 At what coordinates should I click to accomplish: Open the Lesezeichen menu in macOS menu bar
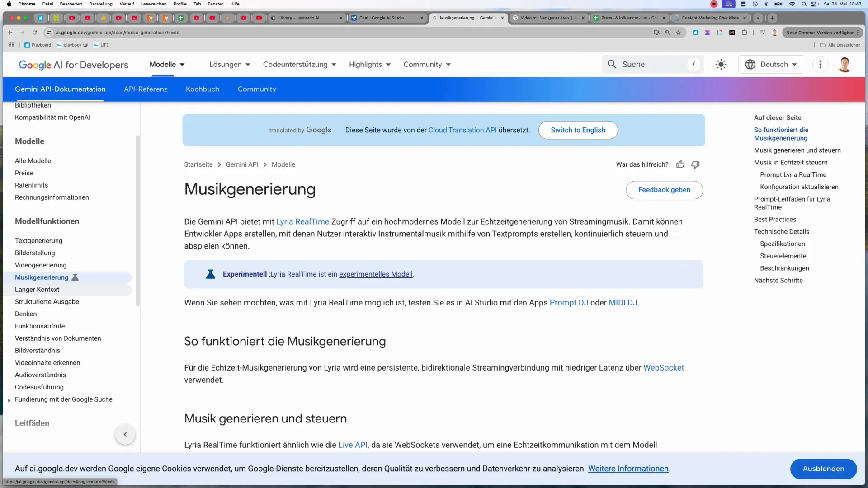coord(154,4)
